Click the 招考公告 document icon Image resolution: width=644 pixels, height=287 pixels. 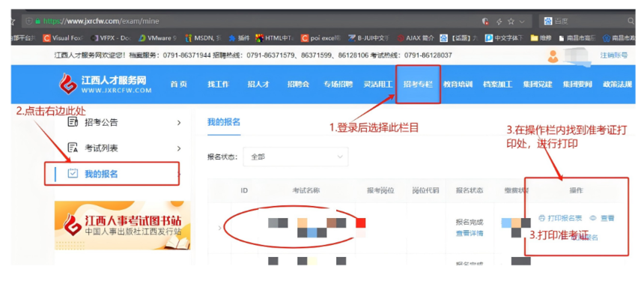click(73, 122)
